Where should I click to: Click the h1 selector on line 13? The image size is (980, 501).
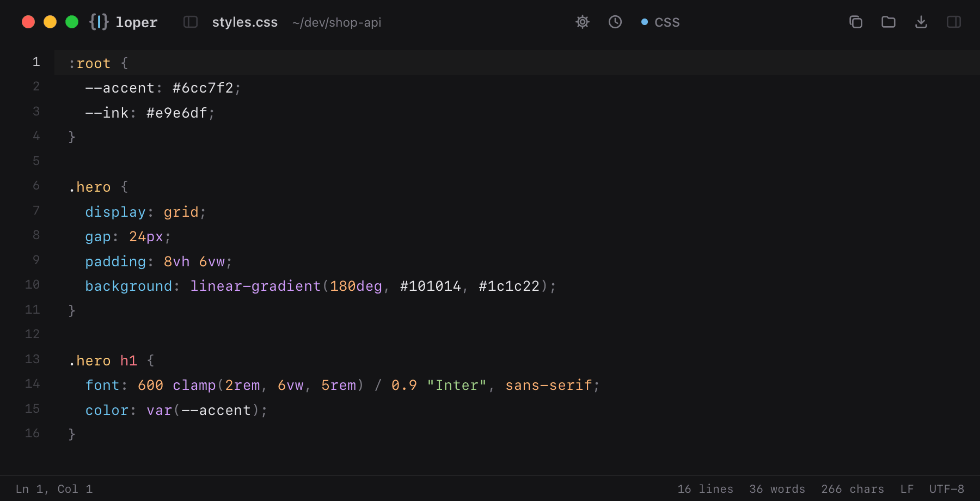128,361
